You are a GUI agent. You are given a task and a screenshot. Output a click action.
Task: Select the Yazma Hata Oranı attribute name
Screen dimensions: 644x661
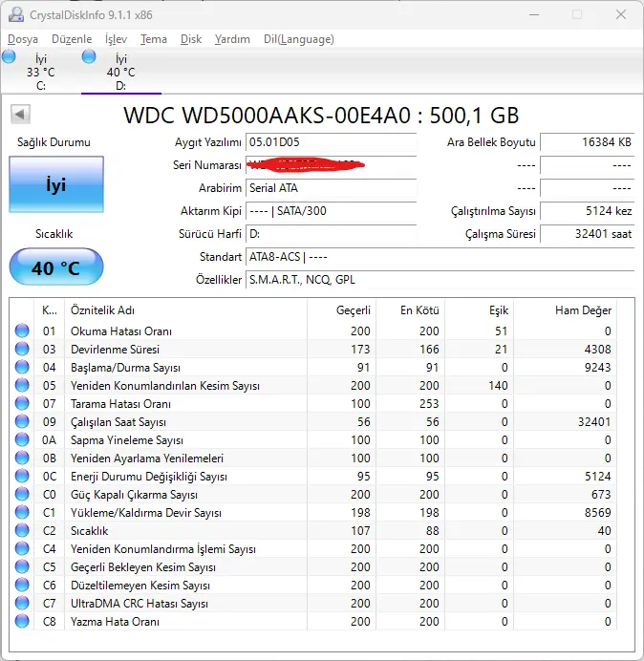tap(115, 622)
